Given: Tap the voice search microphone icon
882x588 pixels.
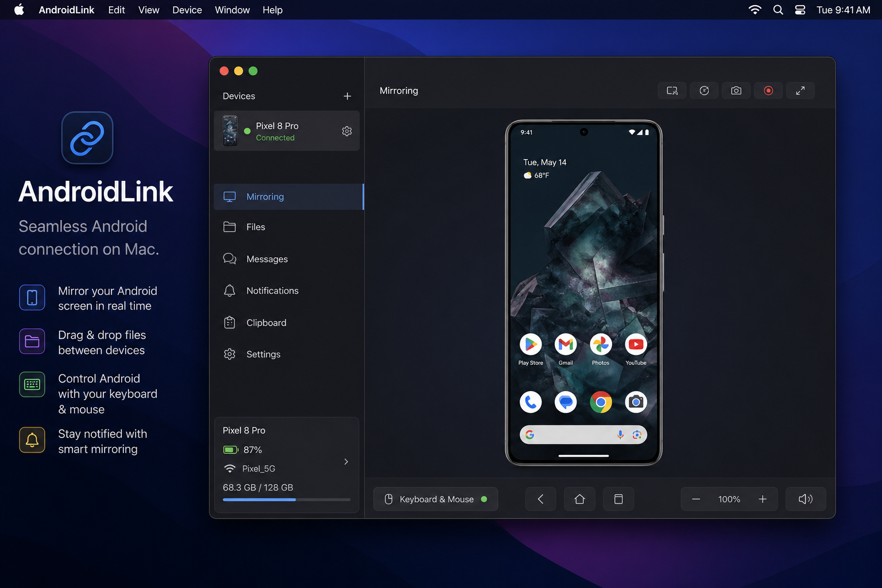Looking at the screenshot, I should click(620, 435).
